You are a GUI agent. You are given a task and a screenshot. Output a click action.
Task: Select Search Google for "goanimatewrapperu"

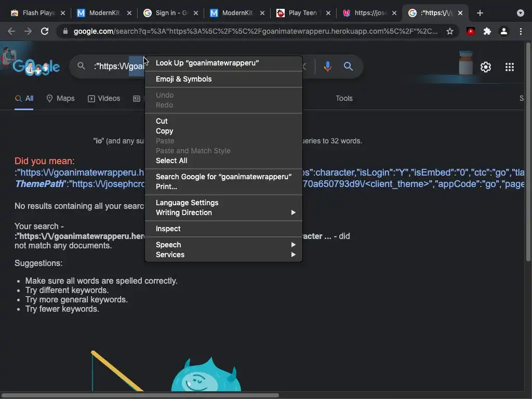pos(223,177)
